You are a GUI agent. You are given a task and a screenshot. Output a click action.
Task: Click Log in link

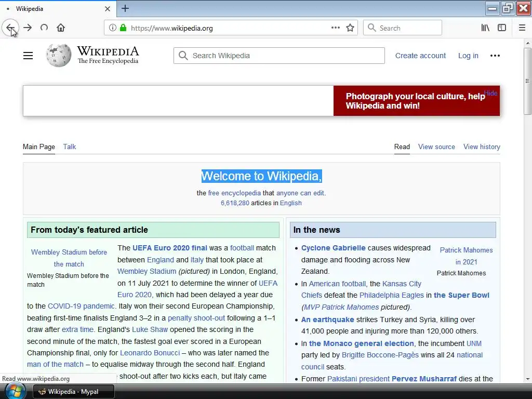(x=468, y=56)
